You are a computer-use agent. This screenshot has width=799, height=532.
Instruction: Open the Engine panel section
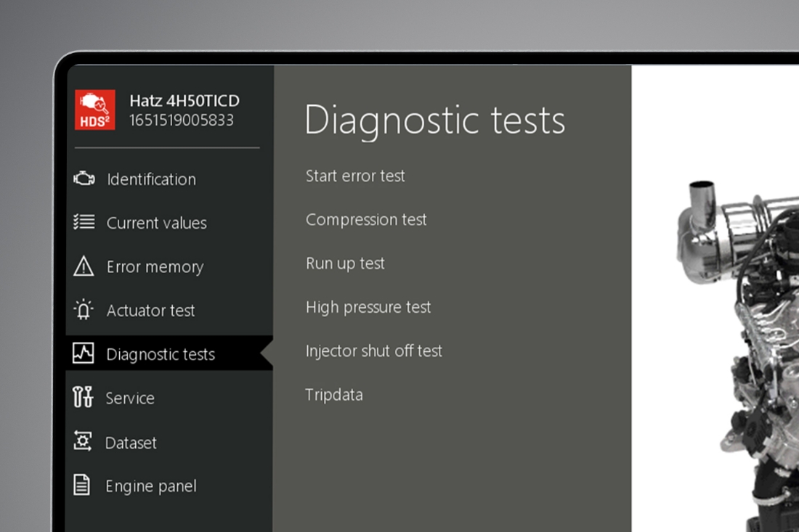pos(150,486)
